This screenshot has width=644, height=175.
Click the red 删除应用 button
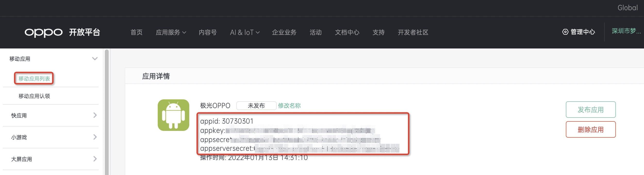591,130
